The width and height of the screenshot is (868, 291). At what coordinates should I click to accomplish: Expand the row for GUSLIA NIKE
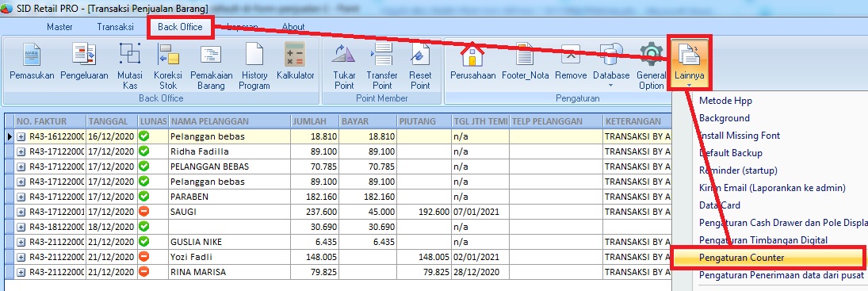21,242
